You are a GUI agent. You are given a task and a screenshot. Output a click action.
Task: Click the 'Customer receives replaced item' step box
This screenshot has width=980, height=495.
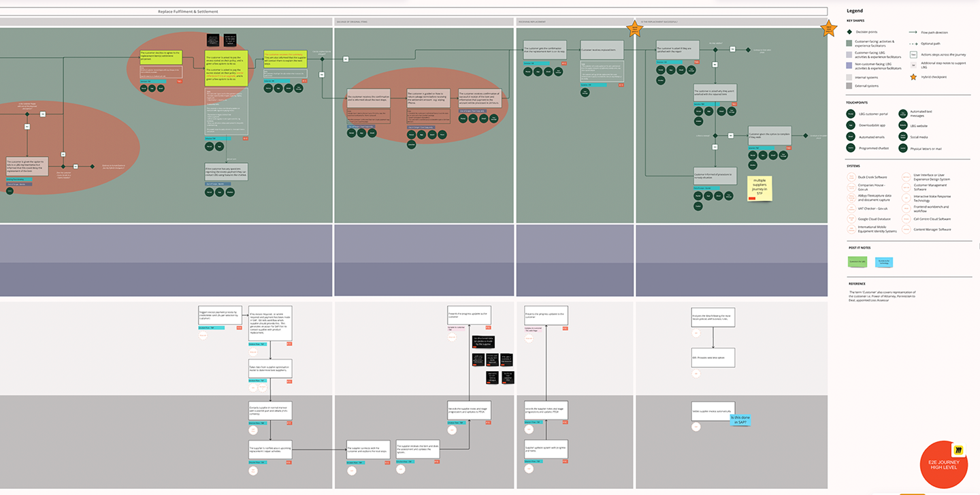tap(602, 50)
